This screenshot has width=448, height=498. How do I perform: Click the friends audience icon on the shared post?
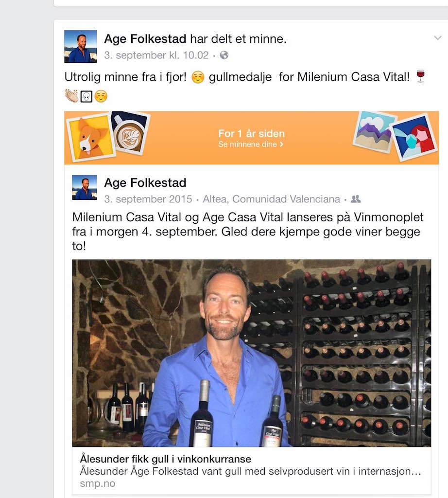click(356, 199)
